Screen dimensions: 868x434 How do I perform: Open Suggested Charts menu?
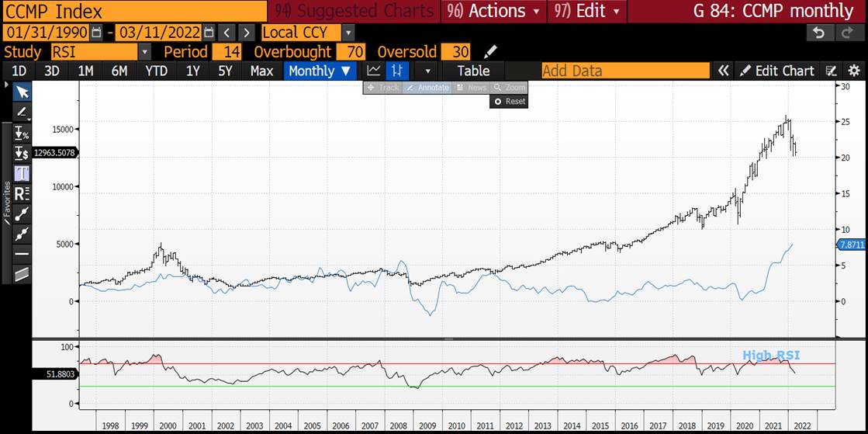[x=354, y=11]
